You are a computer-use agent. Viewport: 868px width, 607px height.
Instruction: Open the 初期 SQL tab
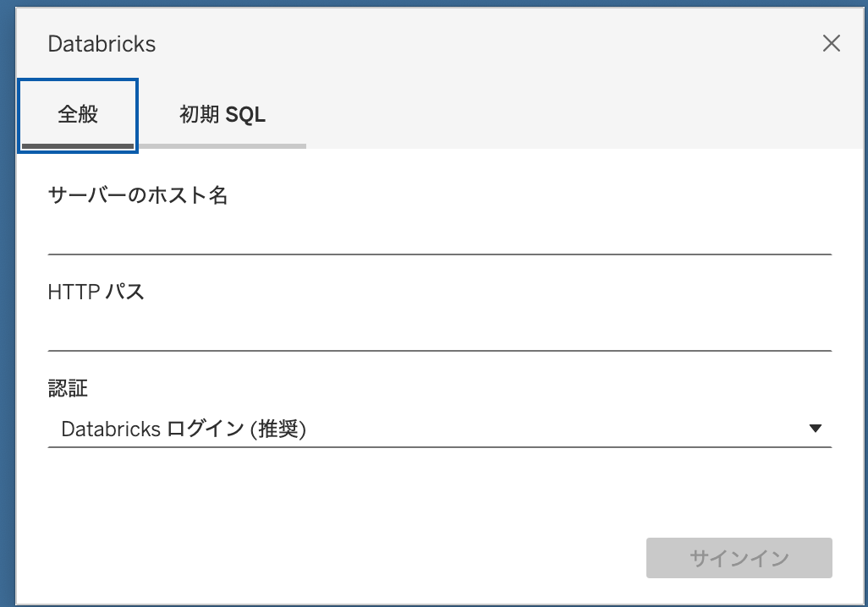(x=222, y=115)
